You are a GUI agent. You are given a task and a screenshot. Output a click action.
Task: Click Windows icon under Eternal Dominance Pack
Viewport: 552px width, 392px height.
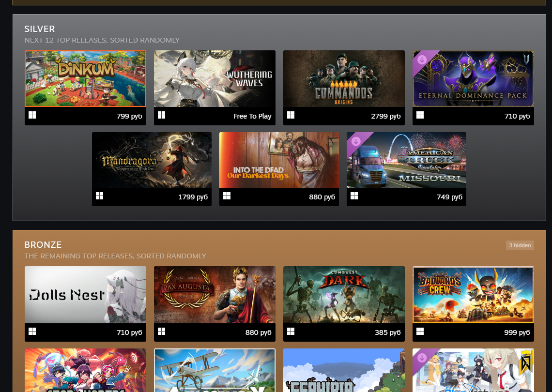point(420,115)
